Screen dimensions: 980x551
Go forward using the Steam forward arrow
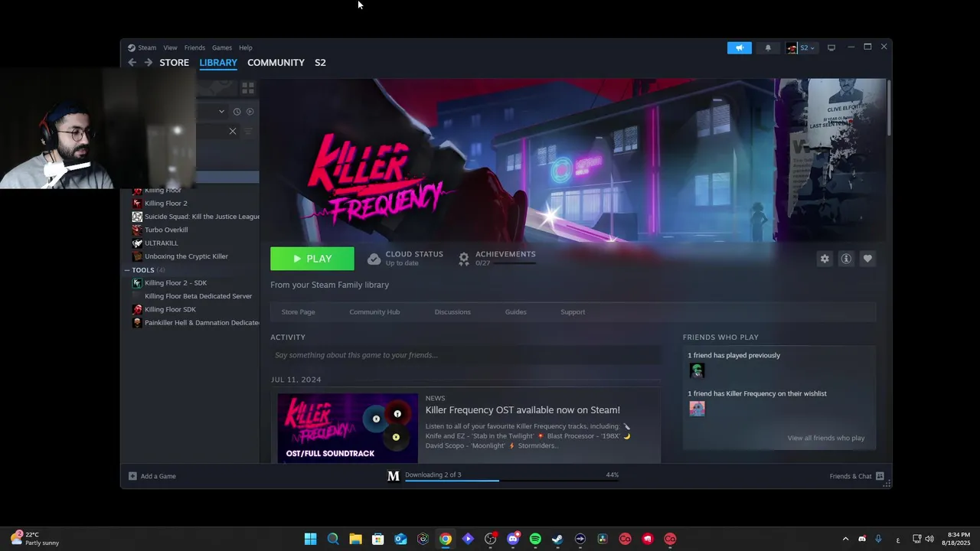149,63
